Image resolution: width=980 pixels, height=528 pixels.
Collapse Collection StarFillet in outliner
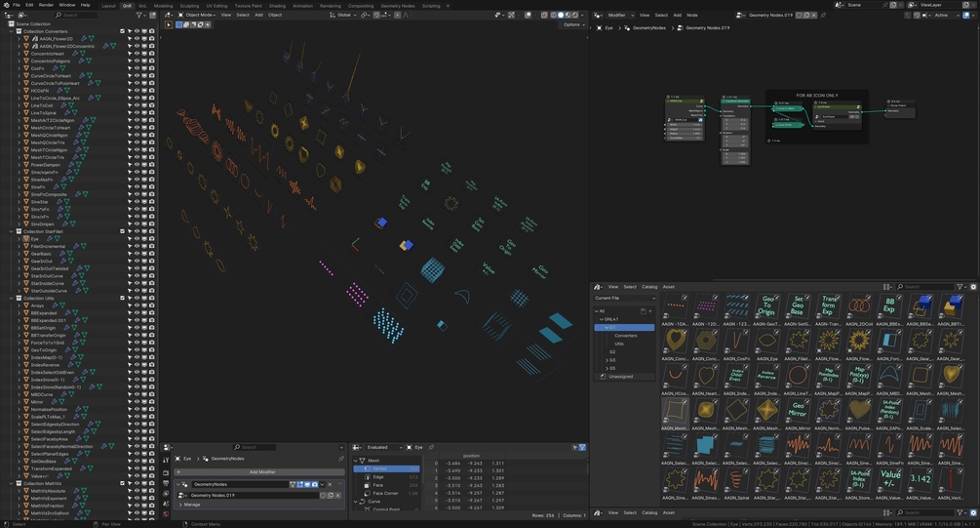(12, 231)
